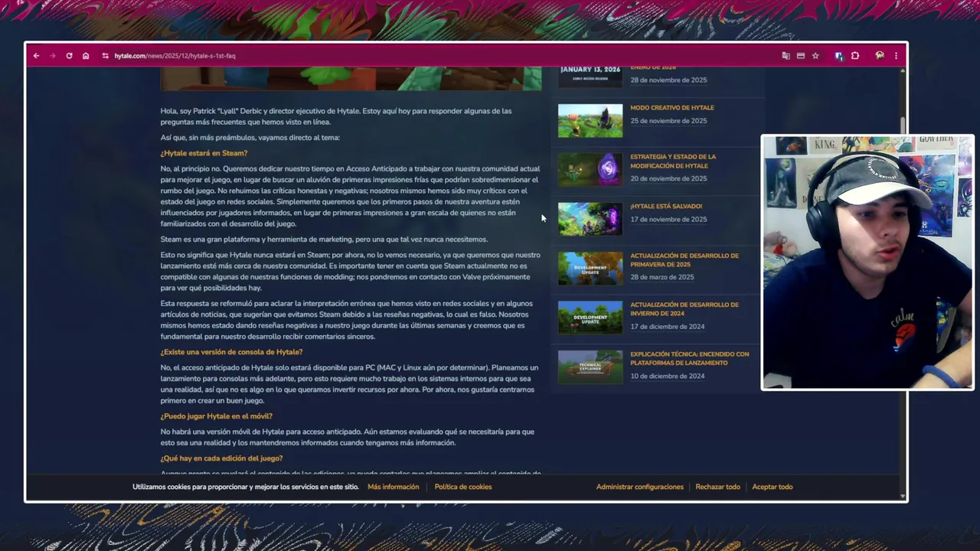Click Más información in cookie banner
Image resolution: width=980 pixels, height=551 pixels.
coord(394,487)
